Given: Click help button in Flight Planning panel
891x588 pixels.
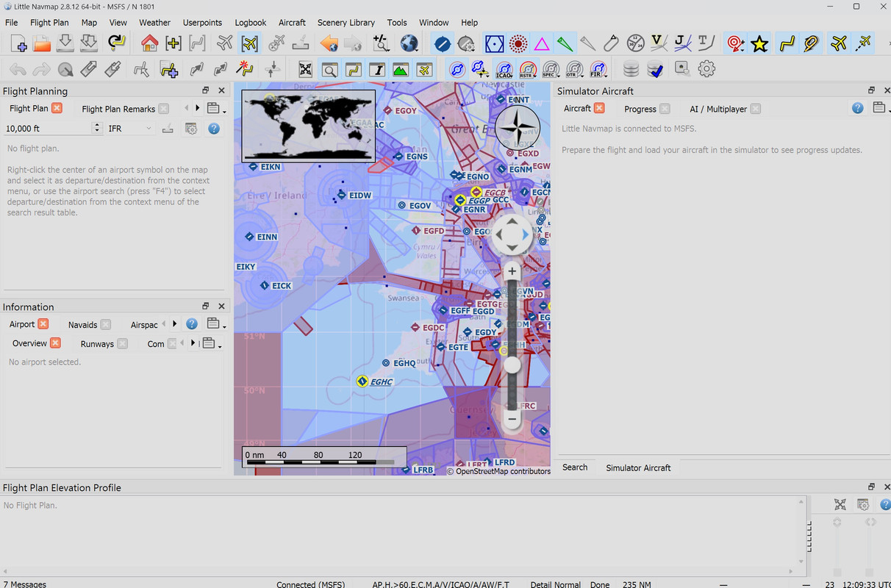Looking at the screenshot, I should (x=214, y=129).
